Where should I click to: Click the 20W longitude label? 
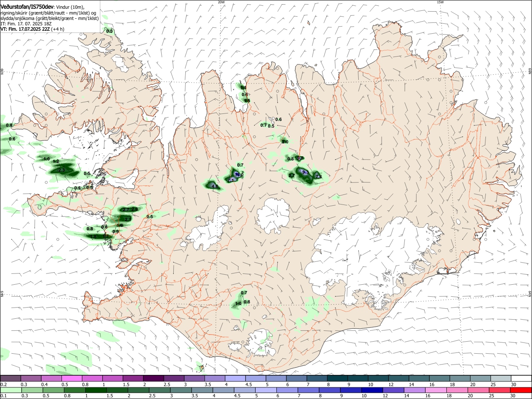(x=221, y=2)
